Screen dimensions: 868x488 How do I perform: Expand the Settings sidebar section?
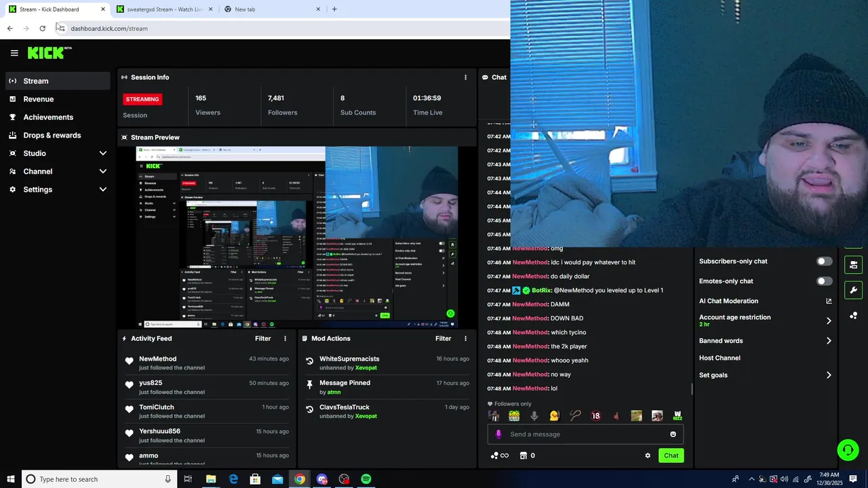[103, 190]
